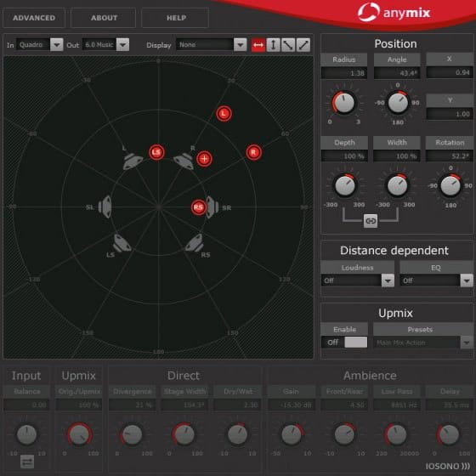The width and height of the screenshot is (476, 476).
Task: Click the Width label button
Action: click(397, 143)
